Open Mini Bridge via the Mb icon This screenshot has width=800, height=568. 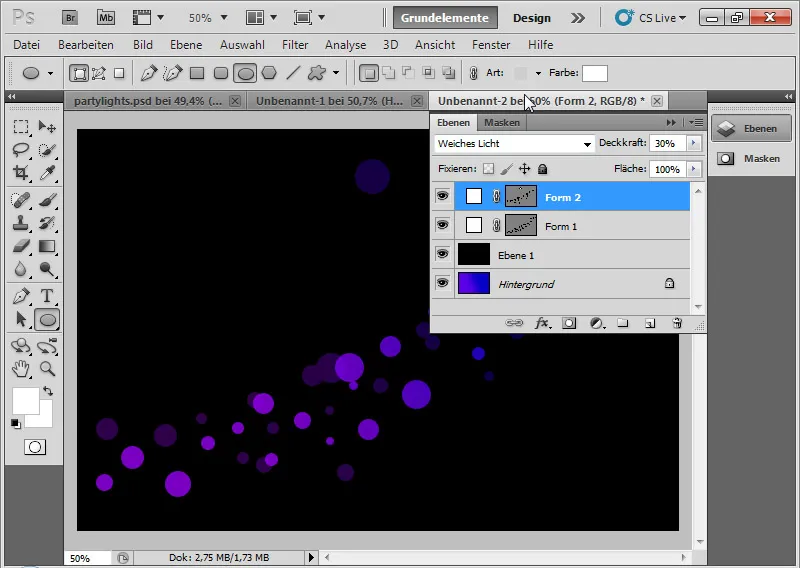point(106,18)
